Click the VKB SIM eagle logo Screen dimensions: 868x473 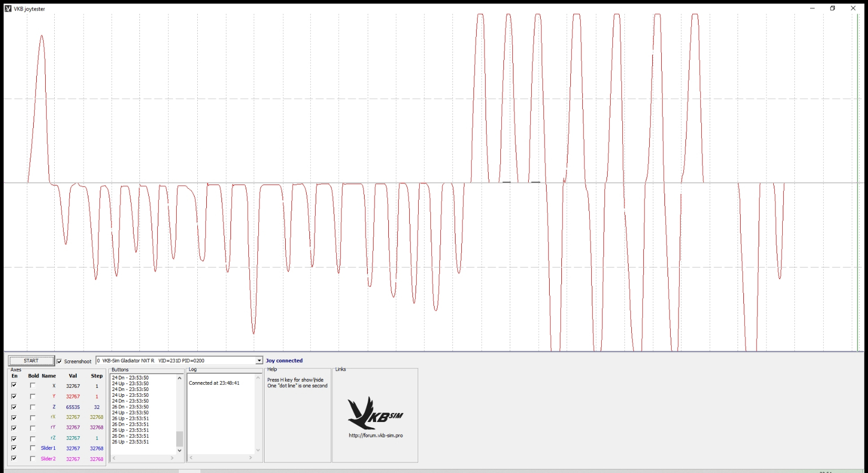(375, 413)
